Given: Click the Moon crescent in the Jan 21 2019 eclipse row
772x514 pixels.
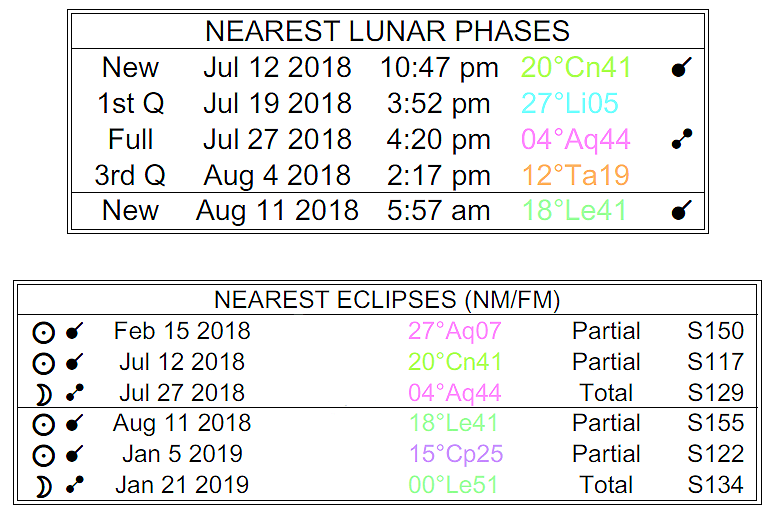Looking at the screenshot, I should (x=43, y=486).
